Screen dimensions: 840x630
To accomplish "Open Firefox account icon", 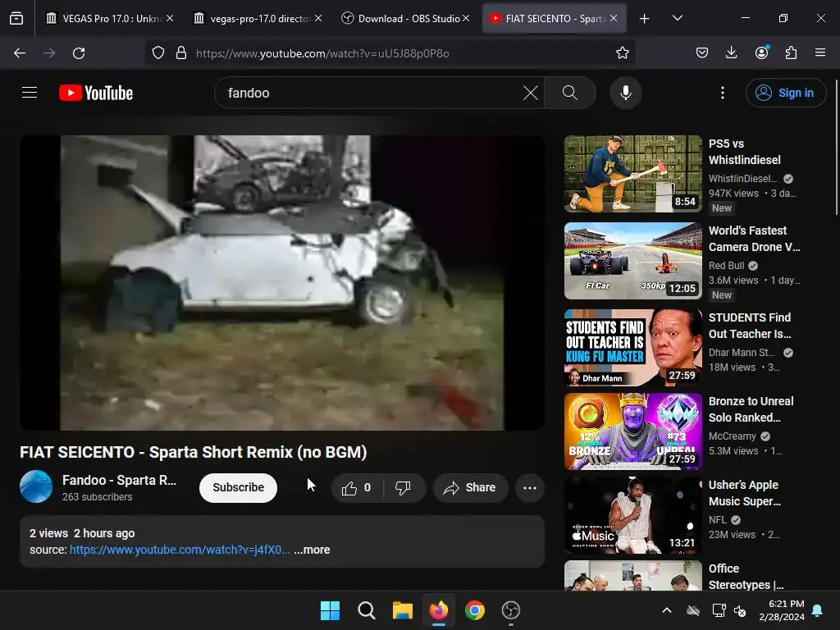I will [x=761, y=52].
